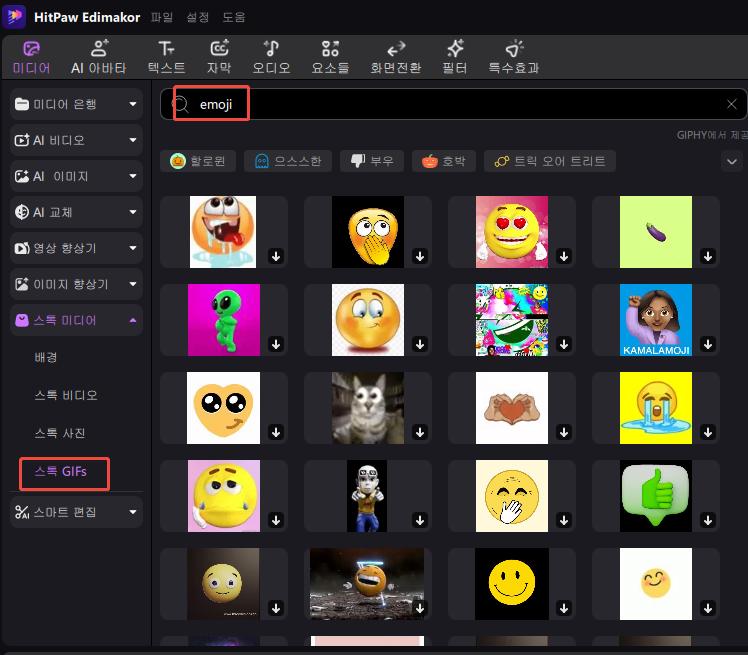Open the 자막 subtitles tab
748x655 pixels.
pyautogui.click(x=219, y=57)
